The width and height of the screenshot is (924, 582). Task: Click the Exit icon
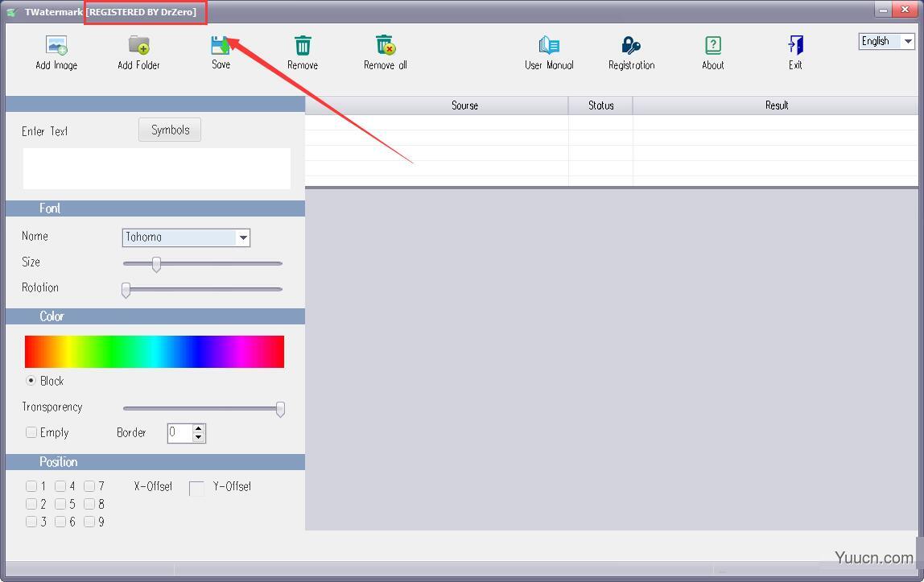click(795, 45)
